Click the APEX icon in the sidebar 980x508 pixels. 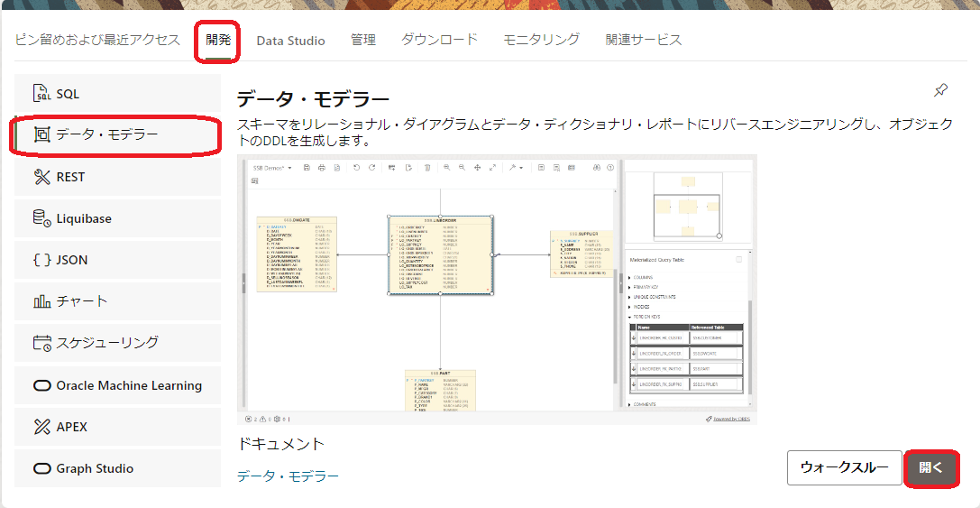[x=42, y=427]
